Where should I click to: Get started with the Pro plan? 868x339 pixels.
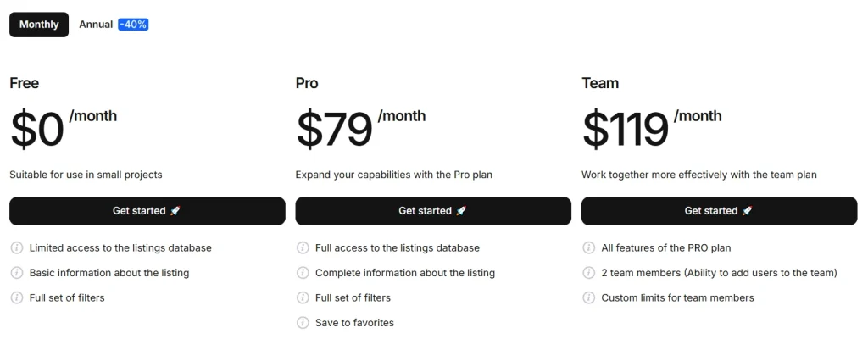pyautogui.click(x=432, y=211)
